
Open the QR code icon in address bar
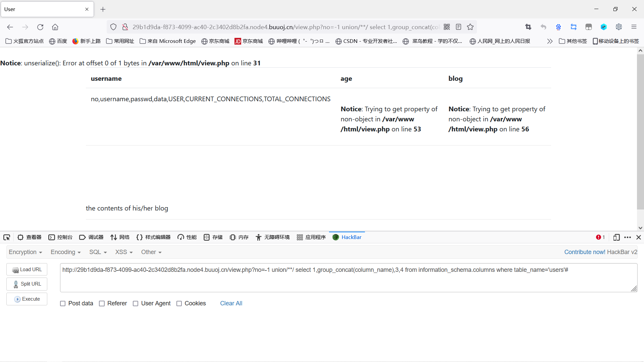[x=447, y=27]
